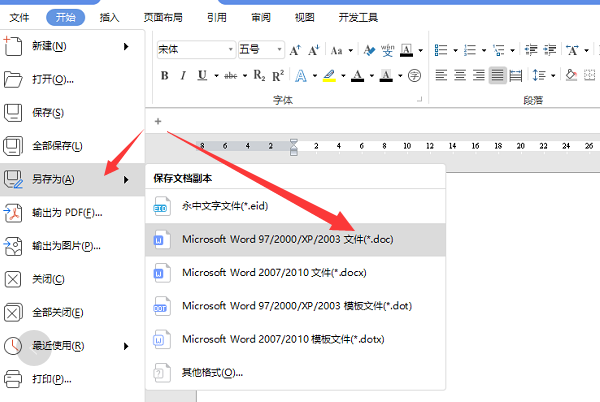Image resolution: width=600 pixels, height=402 pixels.
Task: Click the grow font size icon
Action: pos(295,49)
